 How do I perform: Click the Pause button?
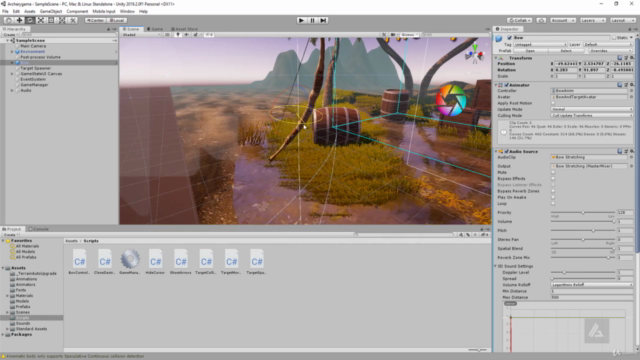coord(312,20)
